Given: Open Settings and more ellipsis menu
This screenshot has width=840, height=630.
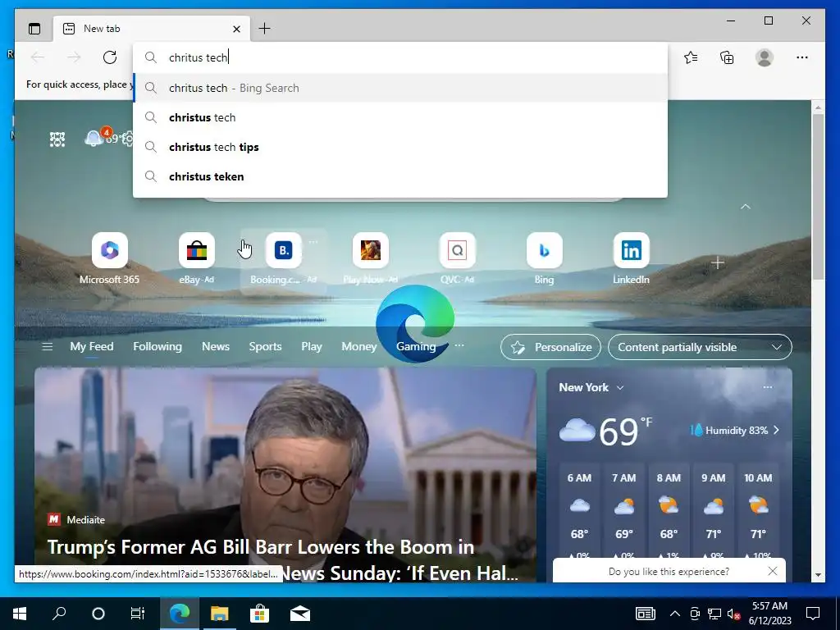Looking at the screenshot, I should [x=802, y=57].
